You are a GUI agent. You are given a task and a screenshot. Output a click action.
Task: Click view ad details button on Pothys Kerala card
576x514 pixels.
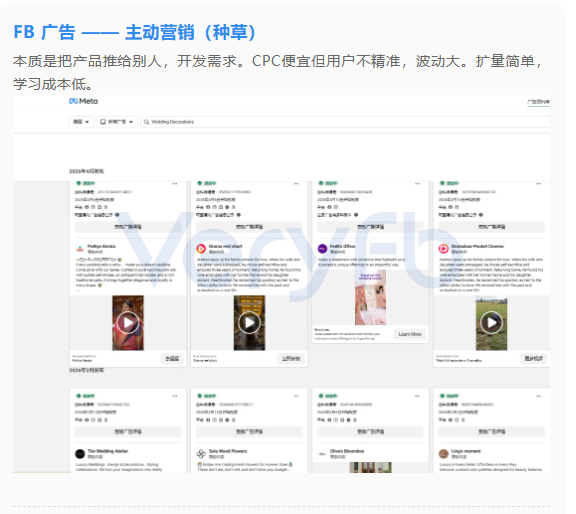(x=128, y=227)
